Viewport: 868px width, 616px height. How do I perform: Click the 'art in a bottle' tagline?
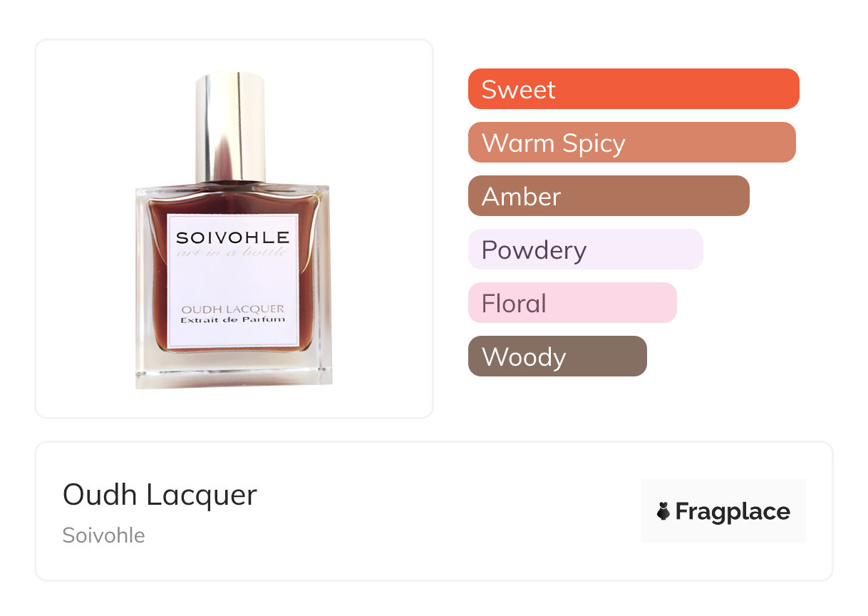tap(232, 251)
